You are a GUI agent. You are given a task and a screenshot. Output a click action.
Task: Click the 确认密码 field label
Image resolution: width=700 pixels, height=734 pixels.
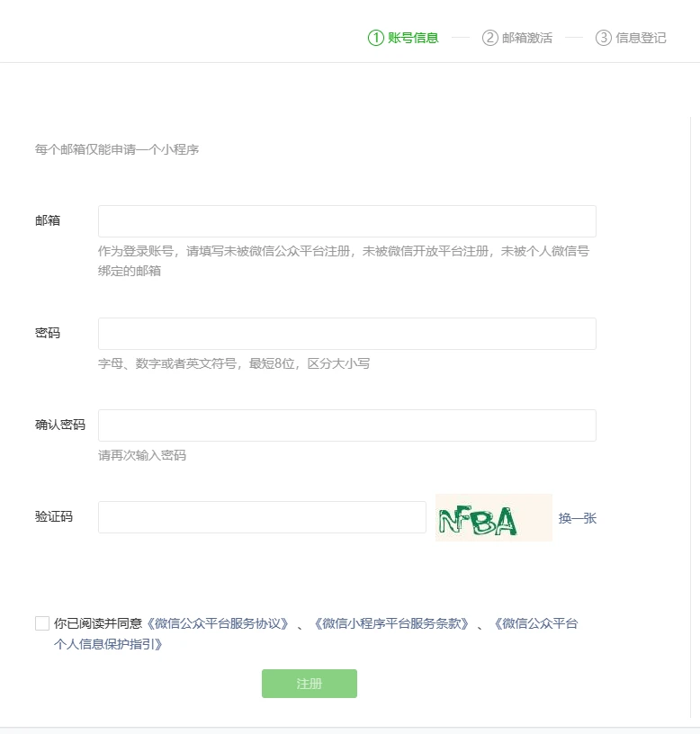(60, 425)
